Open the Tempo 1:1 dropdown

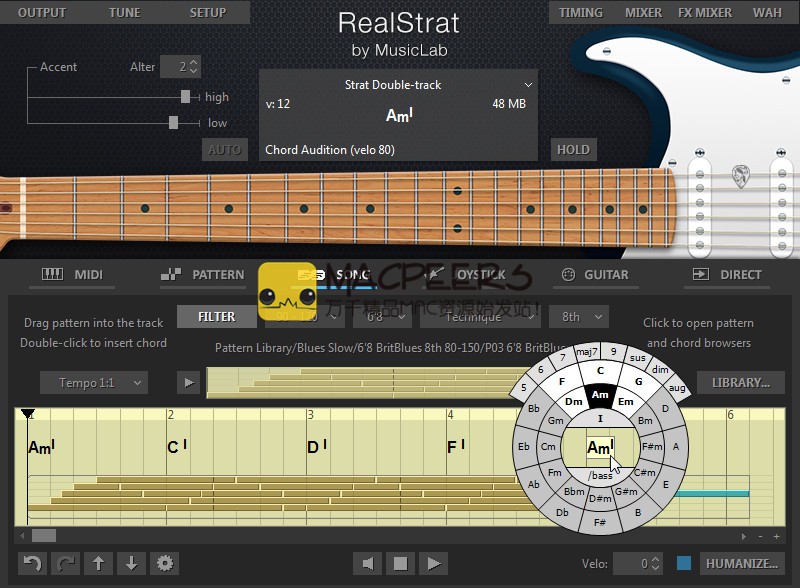coord(94,382)
